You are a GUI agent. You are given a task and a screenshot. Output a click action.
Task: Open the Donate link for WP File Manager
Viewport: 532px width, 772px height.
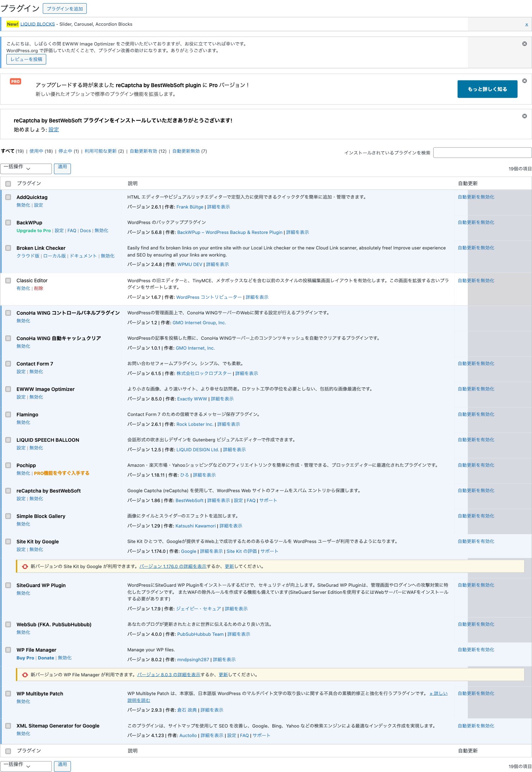pos(46,658)
